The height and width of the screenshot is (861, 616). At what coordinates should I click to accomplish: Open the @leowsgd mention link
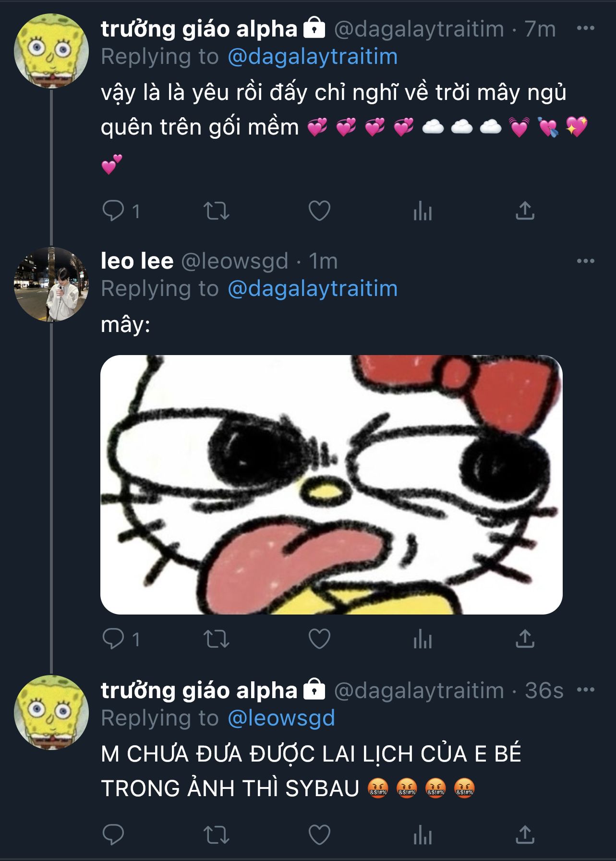(x=281, y=718)
